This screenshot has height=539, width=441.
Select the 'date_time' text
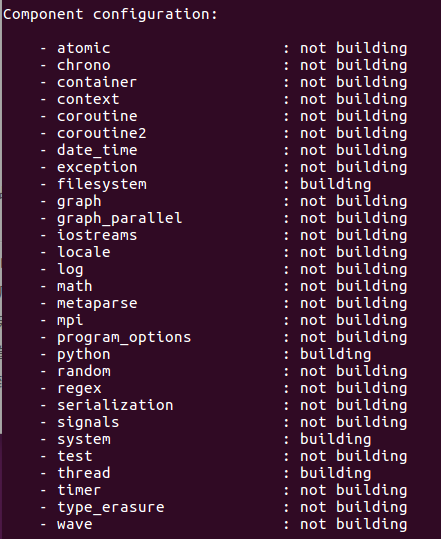pos(97,150)
